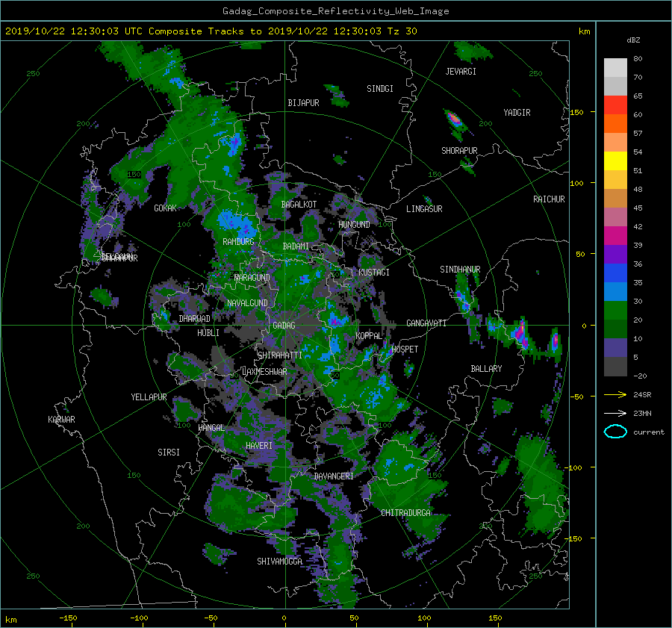Click the HUBLI city label
Image resolution: width=672 pixels, height=628 pixels.
point(208,333)
